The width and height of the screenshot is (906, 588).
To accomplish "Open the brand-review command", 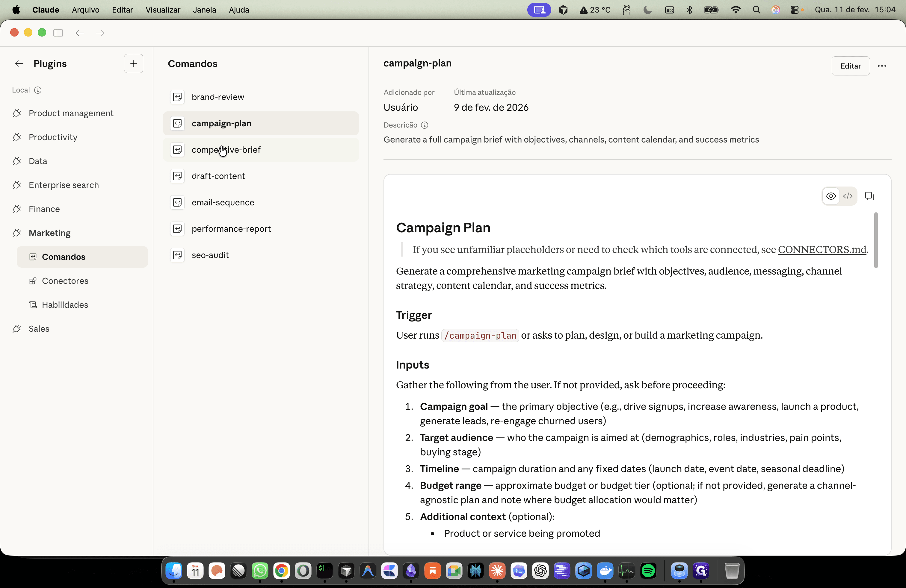I will click(261, 97).
